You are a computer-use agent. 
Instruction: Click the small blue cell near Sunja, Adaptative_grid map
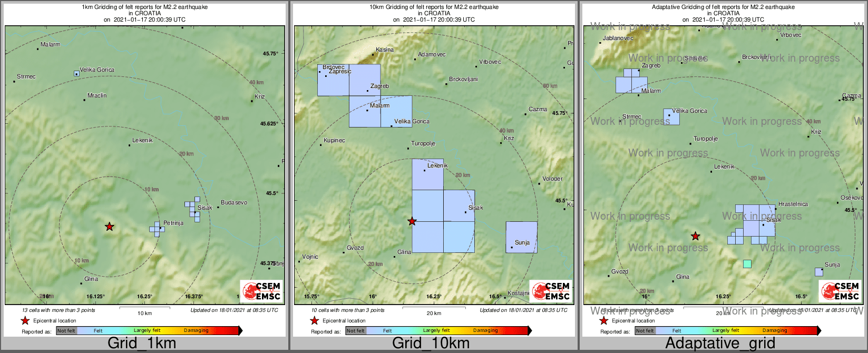pos(819,272)
